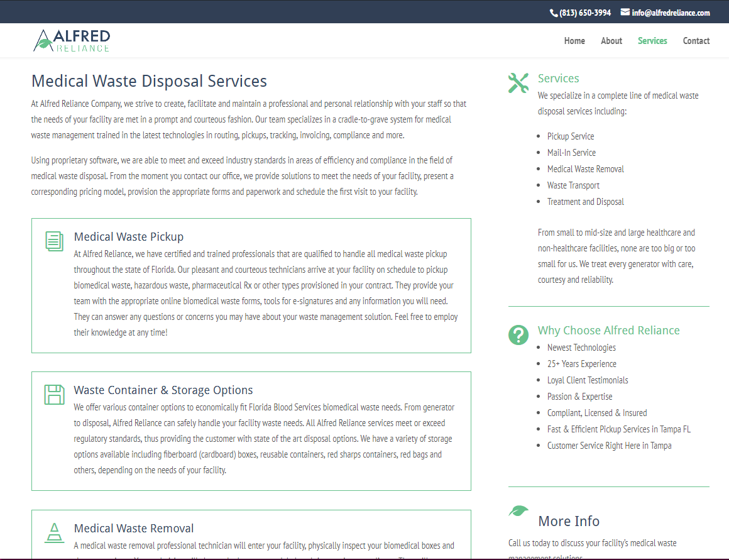Click the 25+ Years Experience bullet
This screenshot has height=560, width=729.
tap(581, 364)
